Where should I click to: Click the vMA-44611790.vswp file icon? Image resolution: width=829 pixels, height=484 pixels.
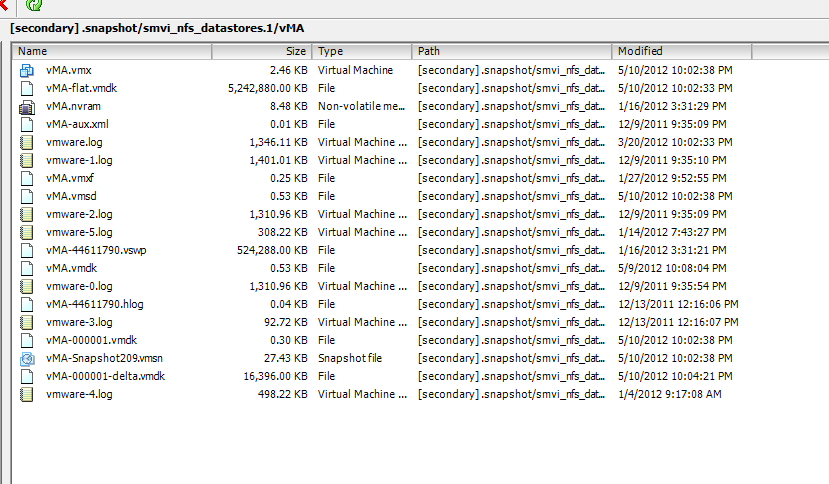coord(27,250)
